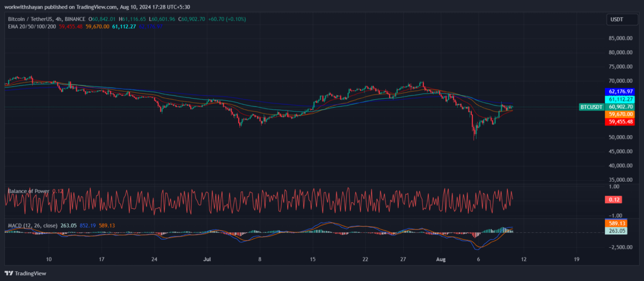
Task: Click the cyan 61,112.27 EMA price tag
Action: pyautogui.click(x=620, y=99)
